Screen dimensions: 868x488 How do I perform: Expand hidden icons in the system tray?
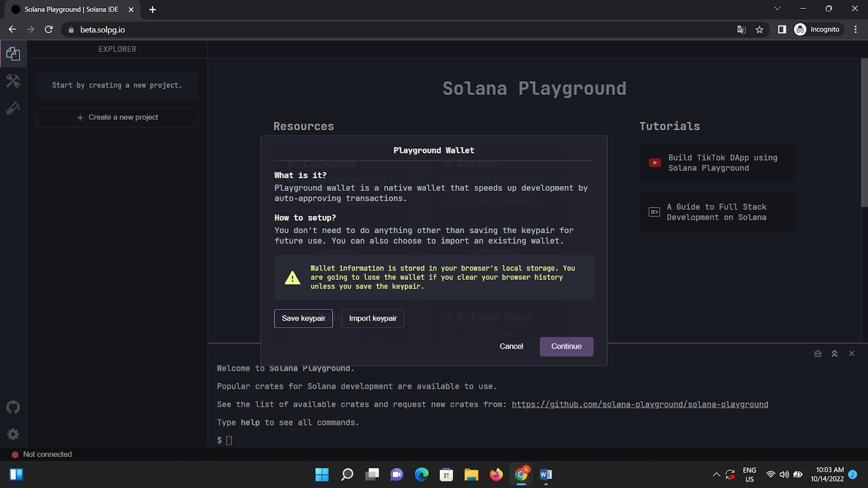[x=716, y=474]
